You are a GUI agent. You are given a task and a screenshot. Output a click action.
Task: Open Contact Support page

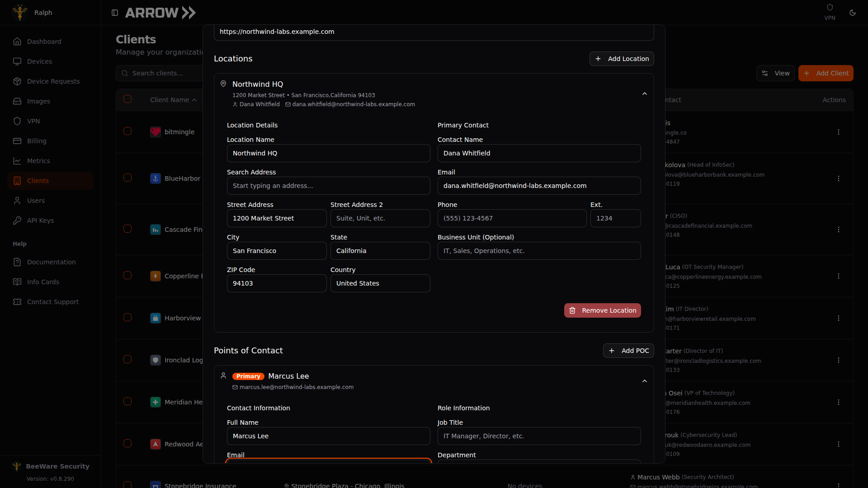pyautogui.click(x=50, y=302)
